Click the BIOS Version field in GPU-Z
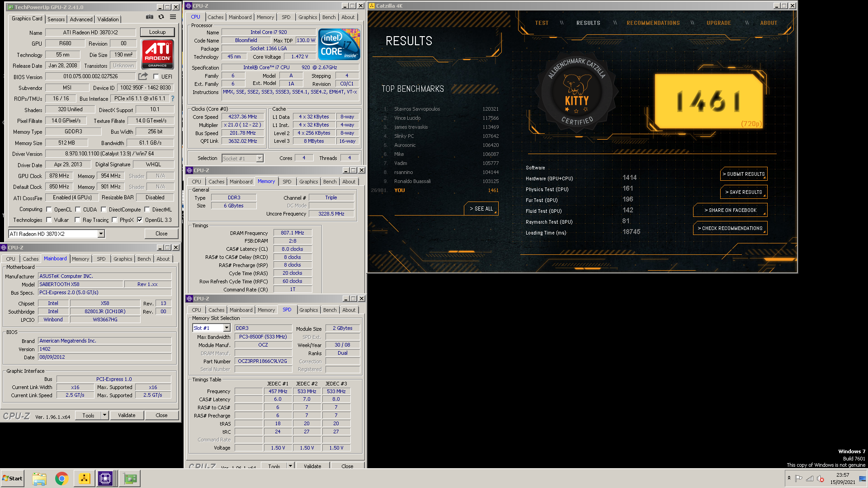This screenshot has width=868, height=488. coord(90,76)
